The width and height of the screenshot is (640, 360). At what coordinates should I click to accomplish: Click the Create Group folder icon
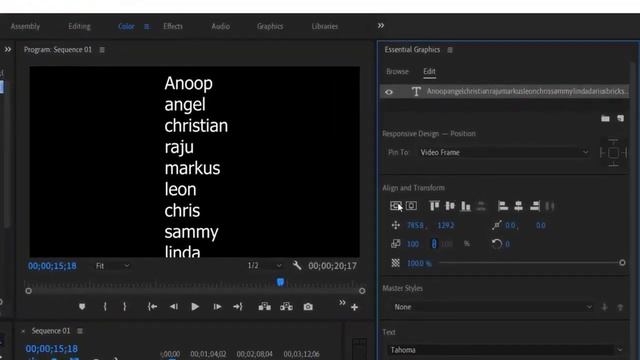[605, 118]
